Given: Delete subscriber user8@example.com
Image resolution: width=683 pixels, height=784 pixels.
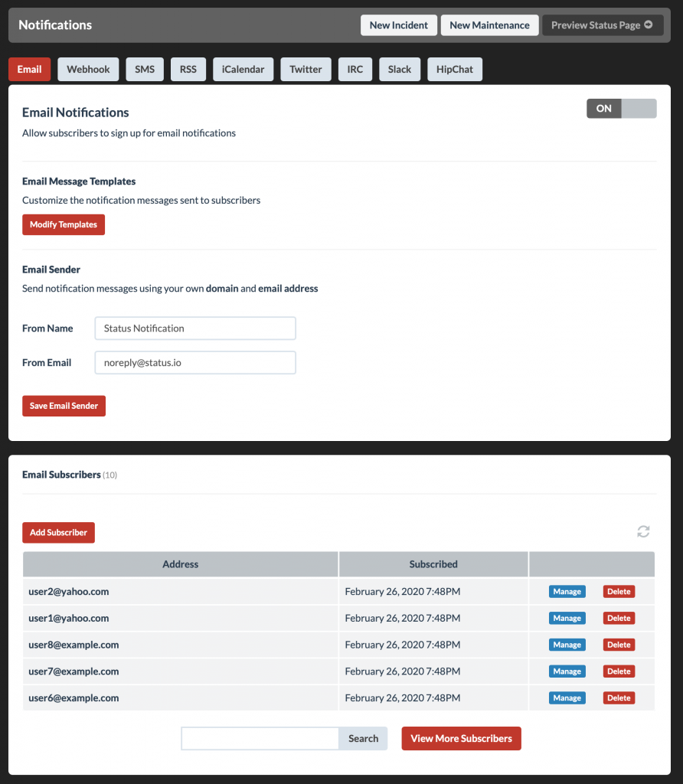Looking at the screenshot, I should coord(619,645).
